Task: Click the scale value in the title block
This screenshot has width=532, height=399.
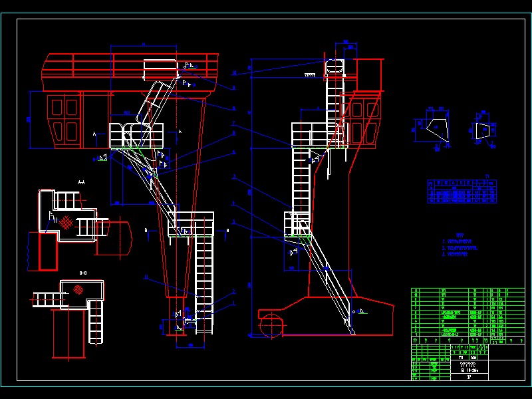Action: pyautogui.click(x=473, y=358)
